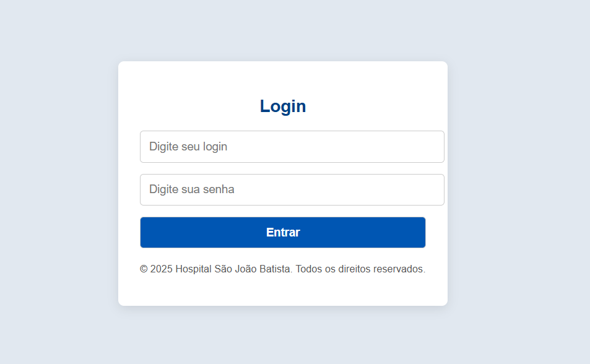Click the placeholder text 'Digite seu login'
Viewport: 590px width, 364px height.
pyautogui.click(x=187, y=147)
